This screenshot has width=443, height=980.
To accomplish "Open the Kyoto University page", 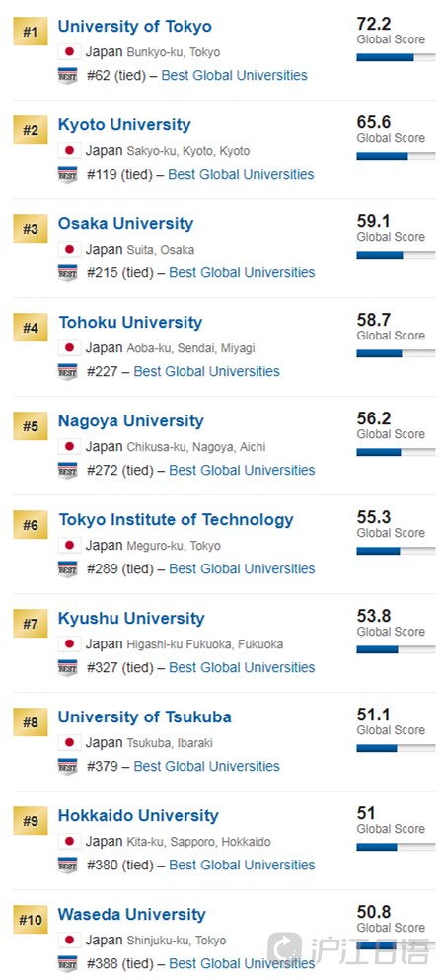I will coord(124,125).
